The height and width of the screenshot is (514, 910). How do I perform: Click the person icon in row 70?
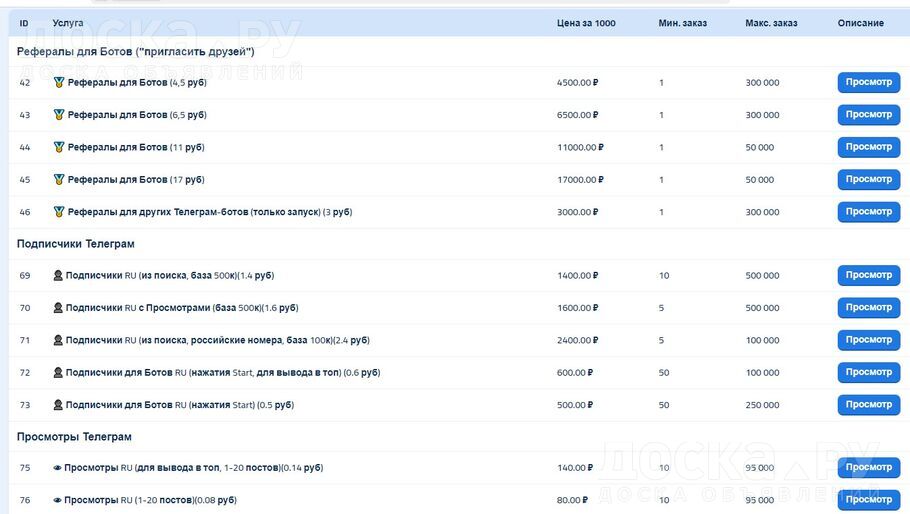(58, 308)
